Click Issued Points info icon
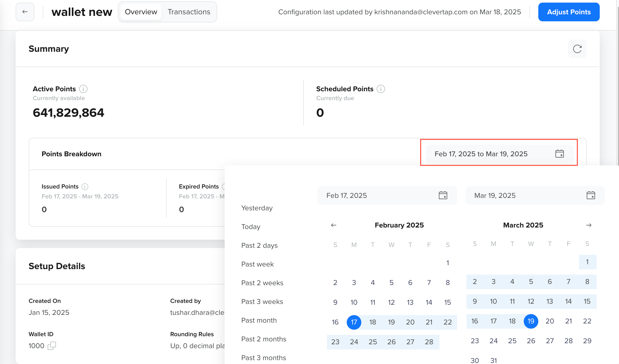619x364 pixels. click(x=85, y=187)
